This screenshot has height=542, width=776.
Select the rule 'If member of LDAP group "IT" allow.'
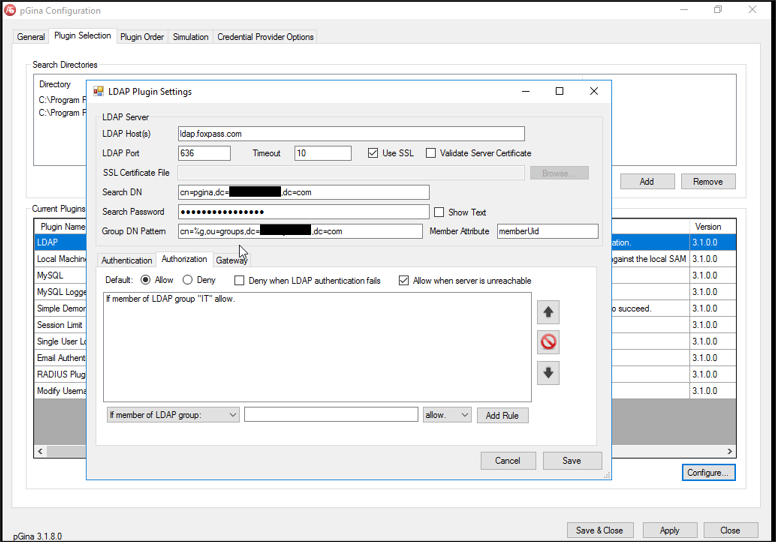point(170,299)
